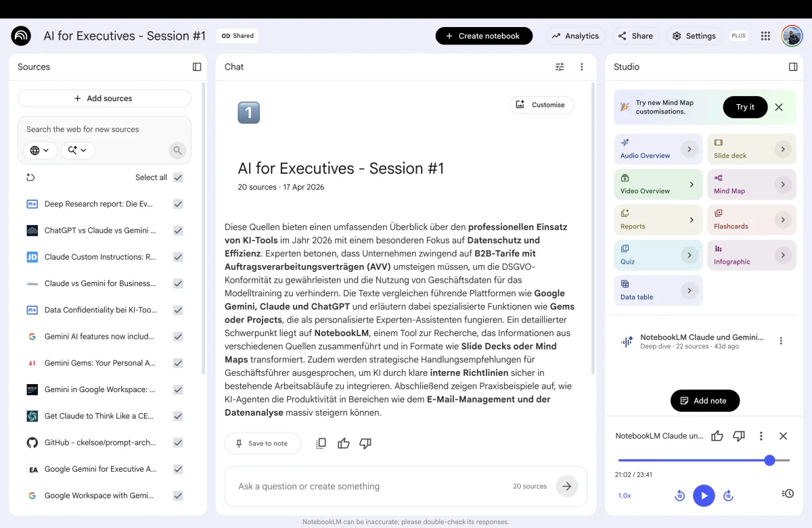Viewport: 812px width, 528px height.
Task: Play the audio overview
Action: (x=704, y=496)
